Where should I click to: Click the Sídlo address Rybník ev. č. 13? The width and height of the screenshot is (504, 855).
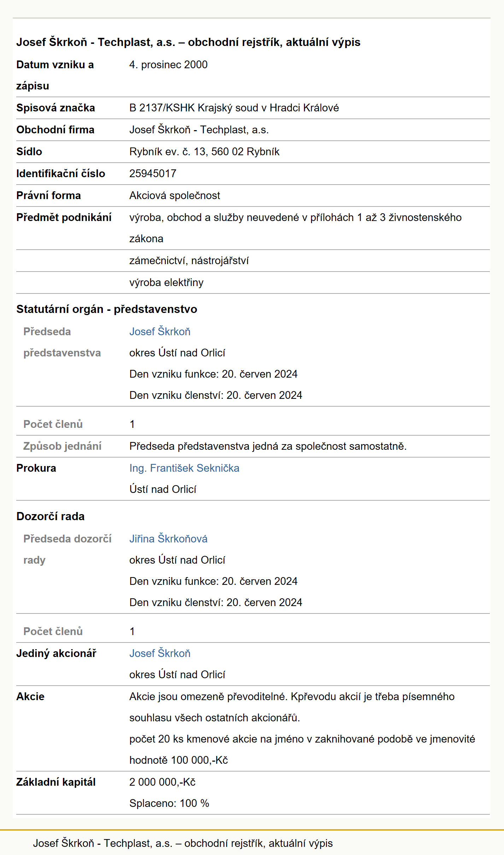(204, 152)
